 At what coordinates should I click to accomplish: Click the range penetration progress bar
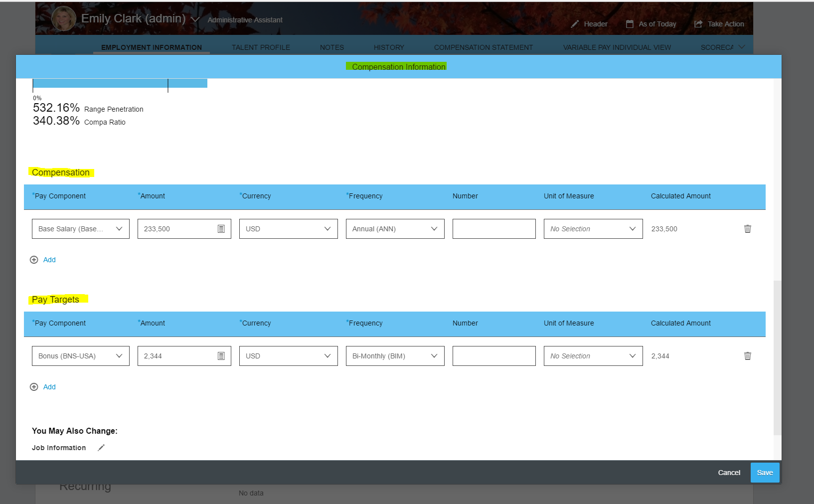120,83
